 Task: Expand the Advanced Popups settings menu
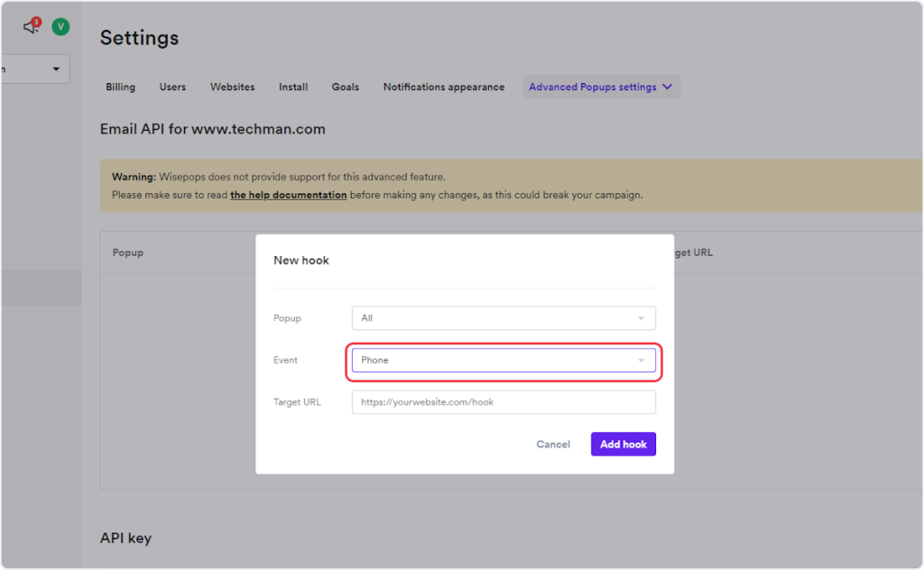[600, 87]
